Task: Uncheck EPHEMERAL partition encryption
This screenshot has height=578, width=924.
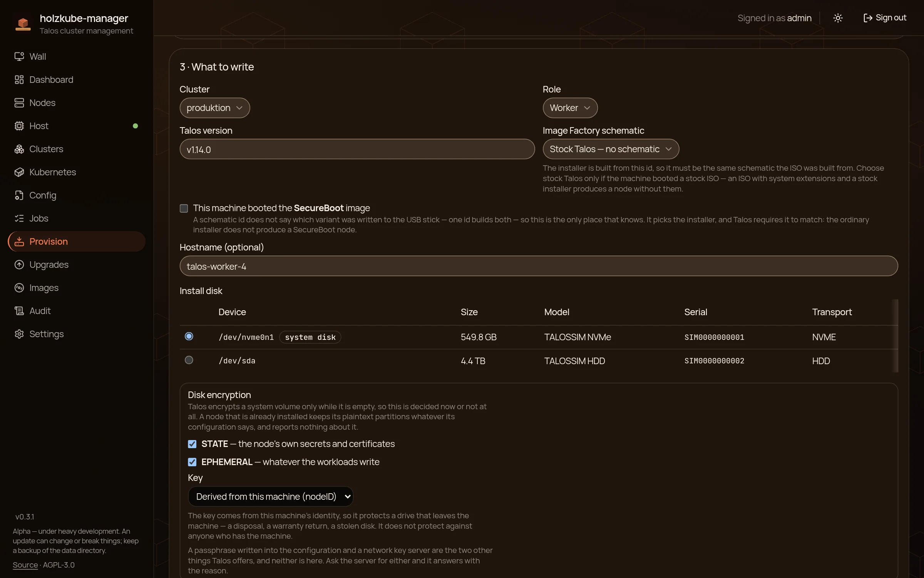Action: [x=192, y=462]
